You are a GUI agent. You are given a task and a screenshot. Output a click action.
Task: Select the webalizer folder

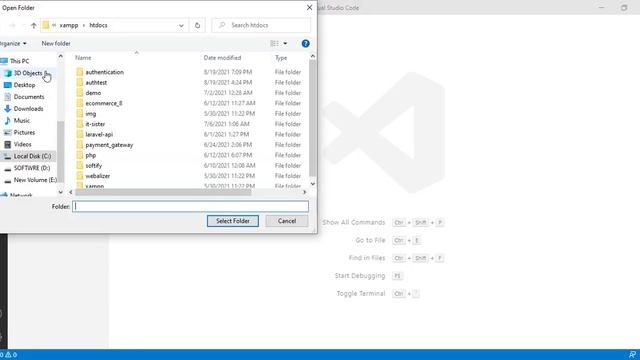[98, 176]
